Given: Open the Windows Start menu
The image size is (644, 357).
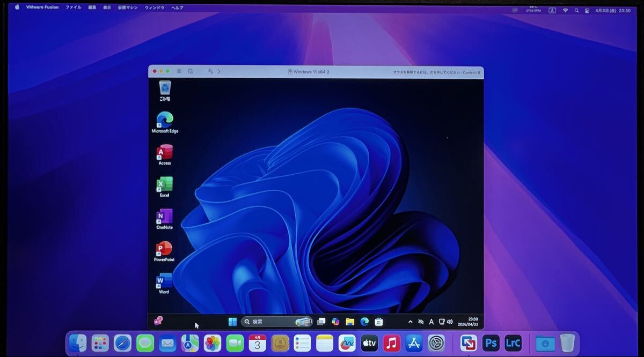Looking at the screenshot, I should coord(232,322).
